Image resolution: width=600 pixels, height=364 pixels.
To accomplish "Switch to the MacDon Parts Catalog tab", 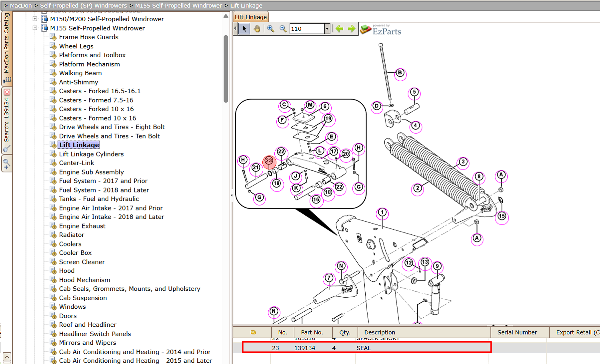I will [7, 48].
